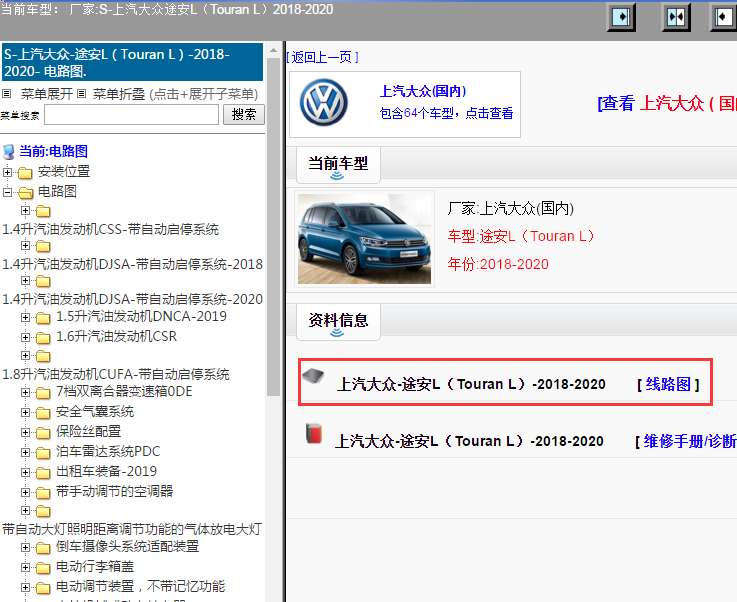737x602 pixels.
Task: Click the blue Touran L car thumbnail
Action: point(364,239)
